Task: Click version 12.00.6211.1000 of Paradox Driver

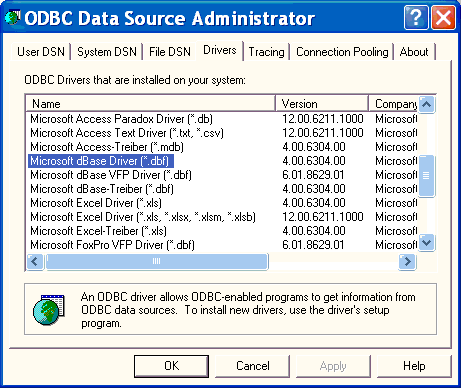Action: (323, 119)
